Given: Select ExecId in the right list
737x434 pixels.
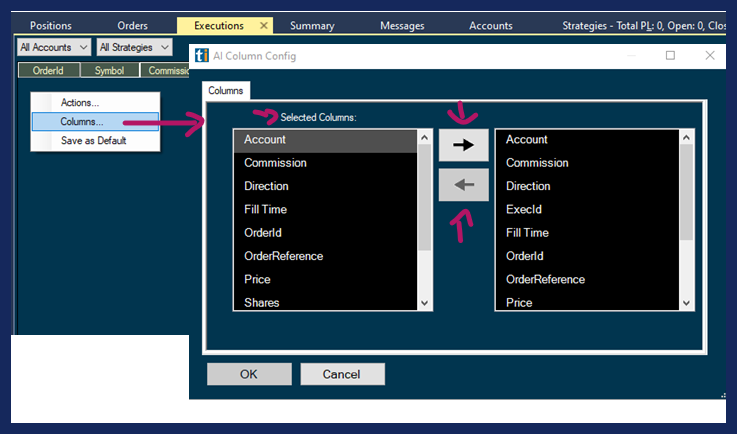Looking at the screenshot, I should [x=525, y=209].
